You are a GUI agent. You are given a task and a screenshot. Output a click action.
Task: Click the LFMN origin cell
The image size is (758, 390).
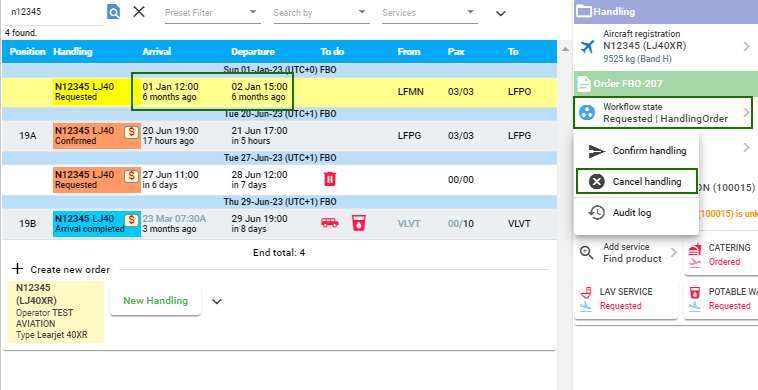pos(410,92)
